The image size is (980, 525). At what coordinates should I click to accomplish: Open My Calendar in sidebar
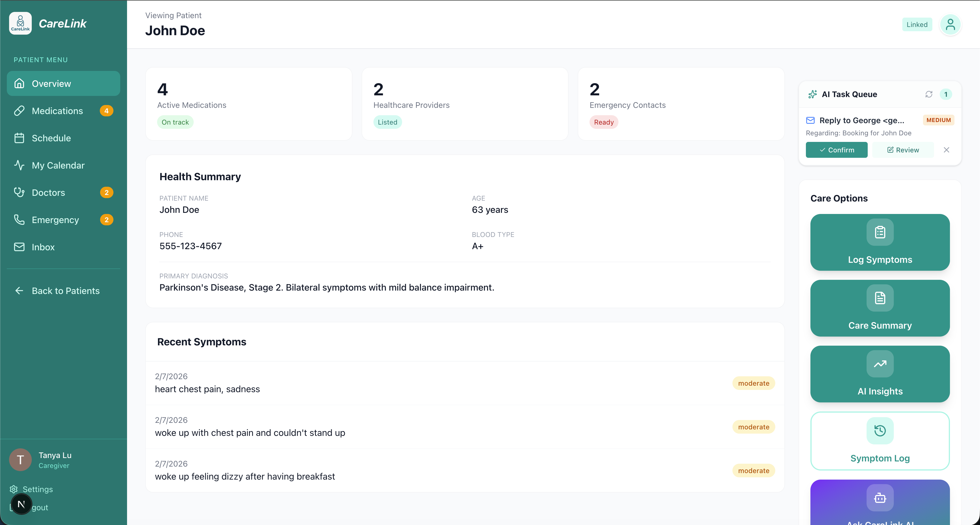(58, 165)
